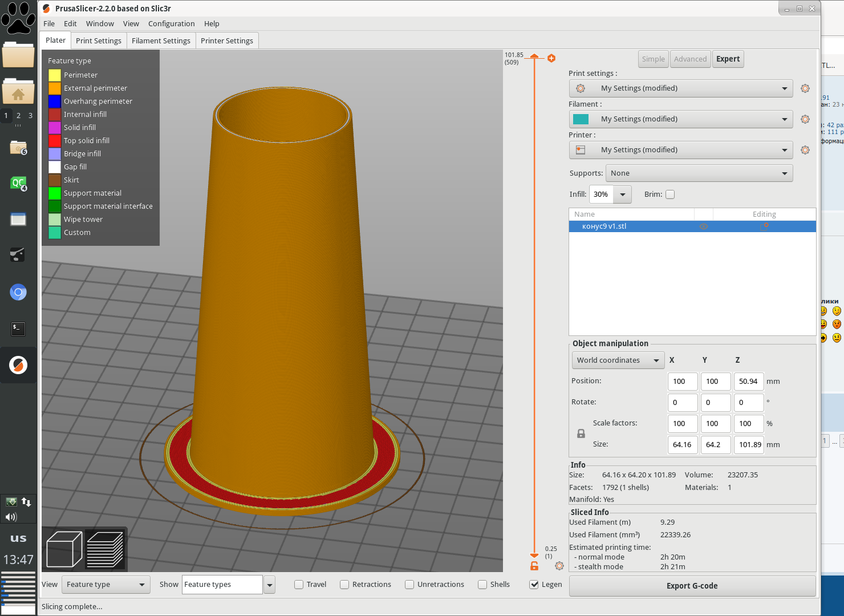Switch to the 3D editor view cube icon
844x616 pixels.
pos(64,549)
